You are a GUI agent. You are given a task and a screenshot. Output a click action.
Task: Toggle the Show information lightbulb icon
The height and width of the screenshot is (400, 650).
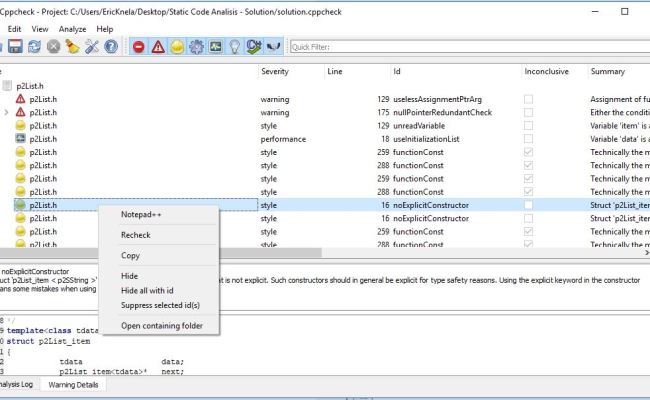(235, 46)
